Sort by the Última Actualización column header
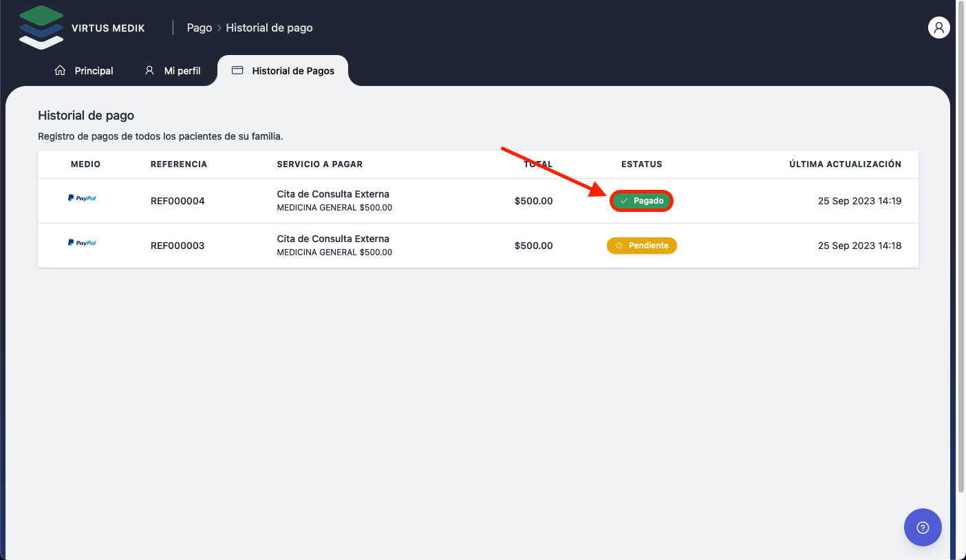This screenshot has width=966, height=560. coord(845,164)
